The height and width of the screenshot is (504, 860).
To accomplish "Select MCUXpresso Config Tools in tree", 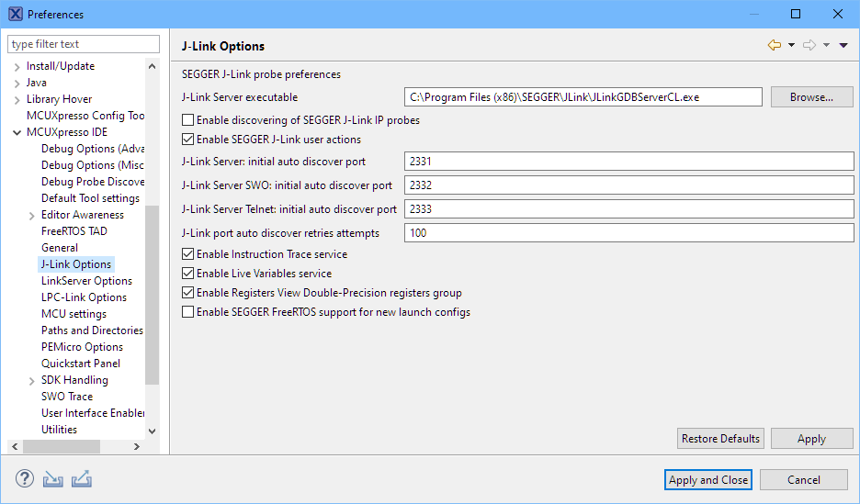I will (x=85, y=116).
